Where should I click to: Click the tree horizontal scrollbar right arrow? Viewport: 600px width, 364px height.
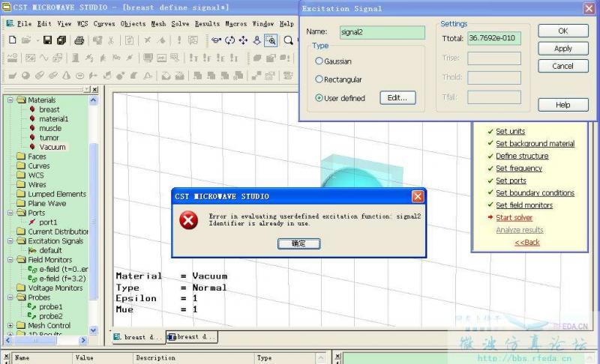pyautogui.click(x=83, y=340)
